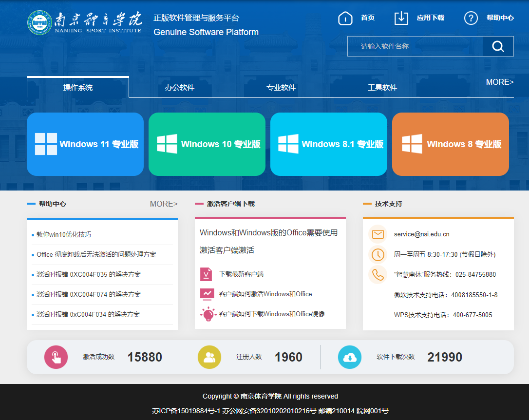
Task: Switch to the 办公软件 tab
Action: pos(180,88)
